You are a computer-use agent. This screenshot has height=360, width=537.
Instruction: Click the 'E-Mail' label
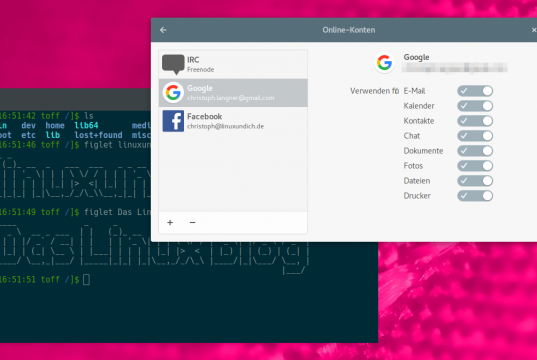tap(414, 91)
